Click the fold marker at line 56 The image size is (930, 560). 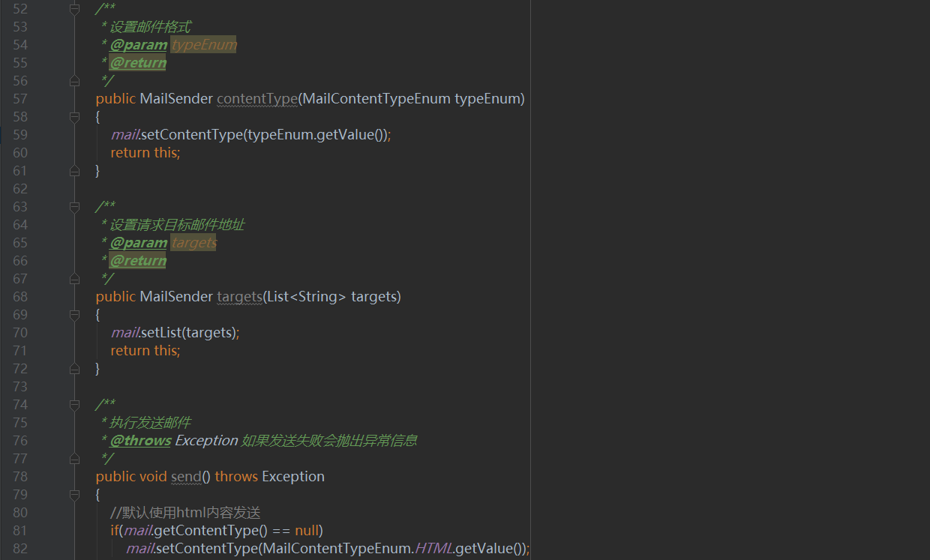point(74,80)
